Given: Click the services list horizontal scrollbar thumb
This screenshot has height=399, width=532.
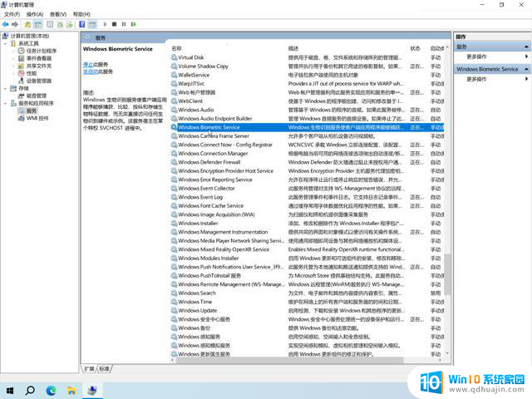Looking at the screenshot, I should [290, 360].
